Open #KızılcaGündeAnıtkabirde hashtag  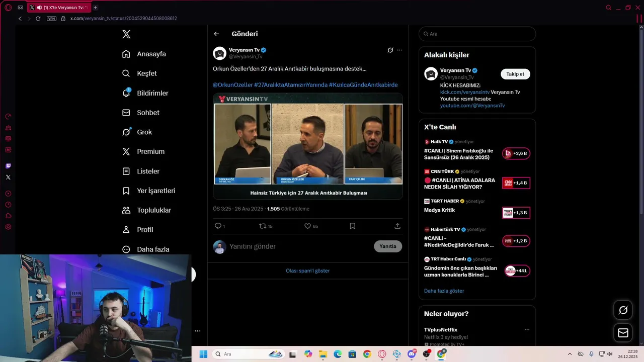(363, 85)
